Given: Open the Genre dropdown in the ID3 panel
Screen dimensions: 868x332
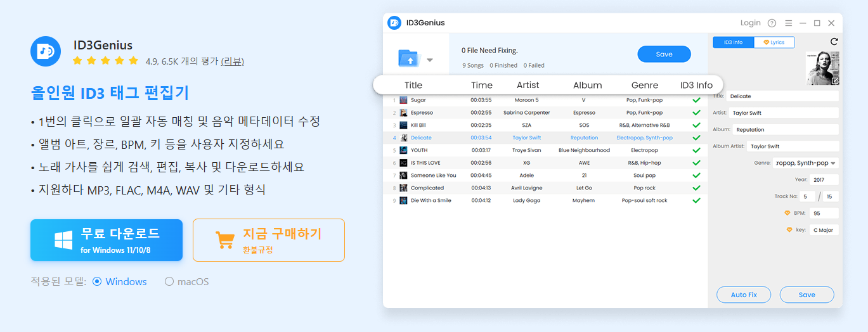Looking at the screenshot, I should (x=805, y=163).
